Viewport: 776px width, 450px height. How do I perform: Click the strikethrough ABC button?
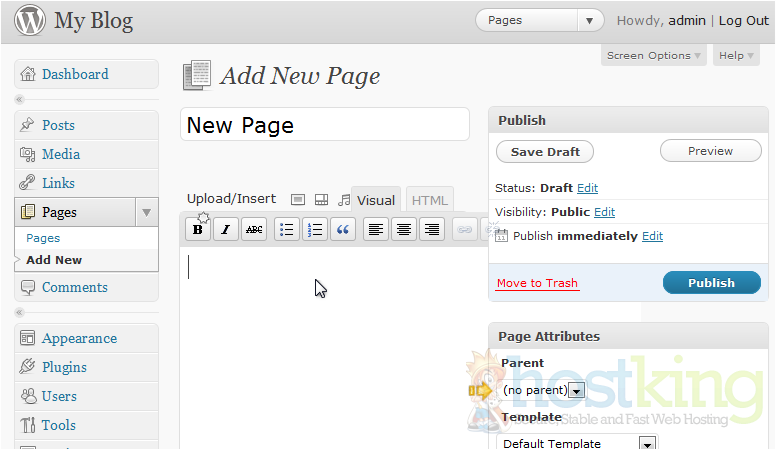click(x=254, y=230)
